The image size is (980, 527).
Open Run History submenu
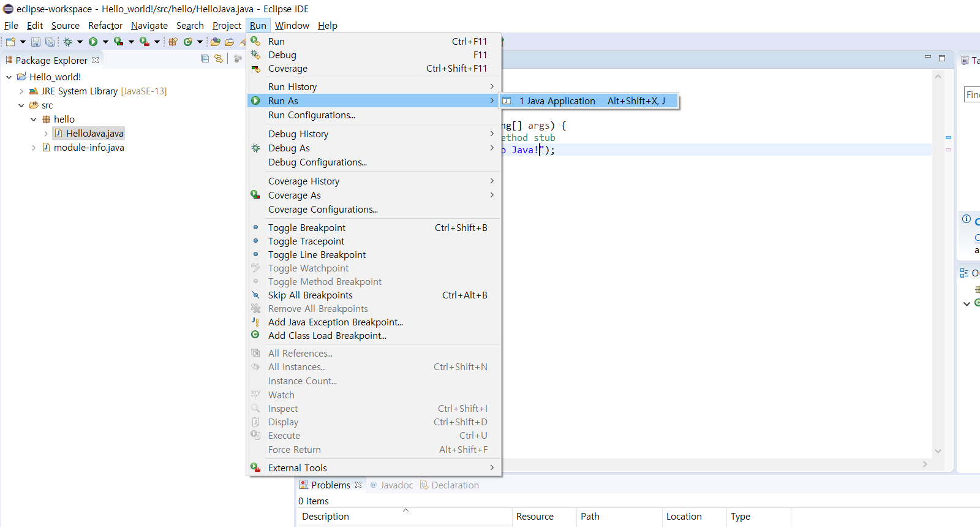pyautogui.click(x=374, y=87)
